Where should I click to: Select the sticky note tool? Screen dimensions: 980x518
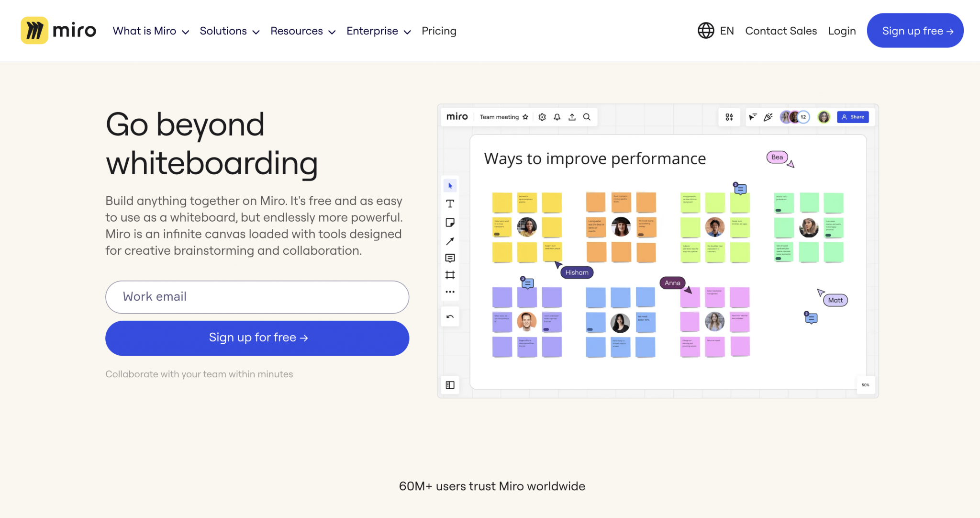pos(450,222)
